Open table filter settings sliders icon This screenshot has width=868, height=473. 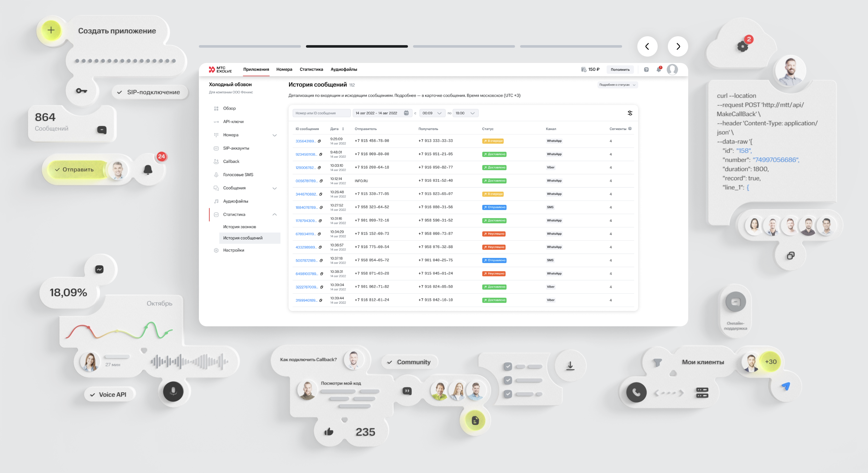pyautogui.click(x=630, y=113)
